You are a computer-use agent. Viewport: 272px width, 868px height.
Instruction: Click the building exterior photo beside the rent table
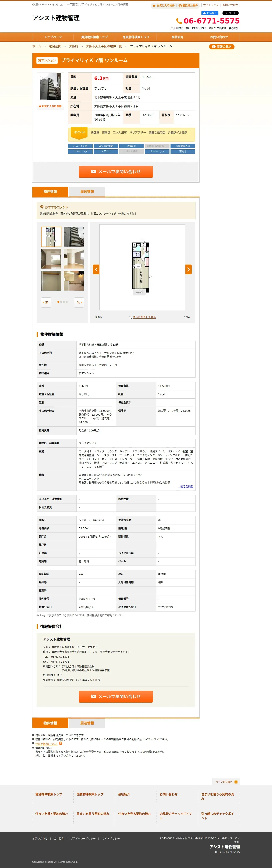50,86
